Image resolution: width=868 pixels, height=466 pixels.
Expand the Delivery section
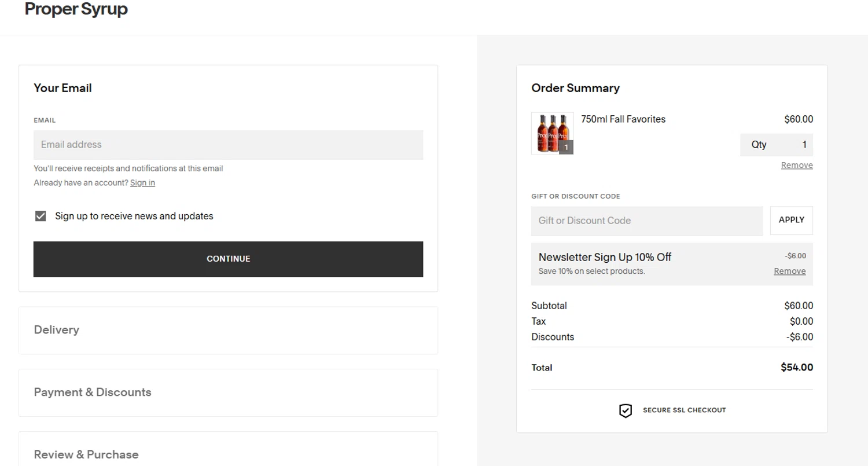pos(228,330)
